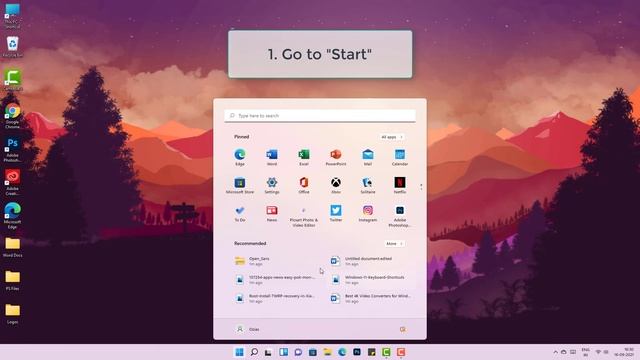640x360 pixels.
Task: Open Chat from the taskbar
Action: 298,352
